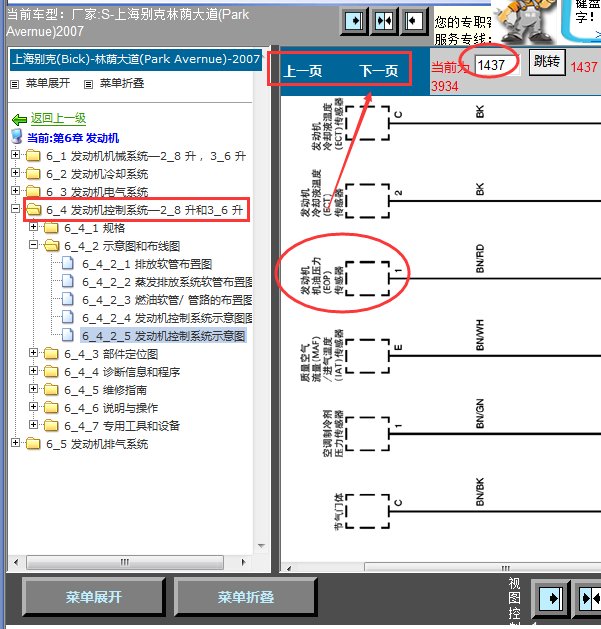Image resolution: width=601 pixels, height=629 pixels.
Task: Click the 上海别克(Bick)-林荫大道 title bar
Action: pyautogui.click(x=136, y=59)
